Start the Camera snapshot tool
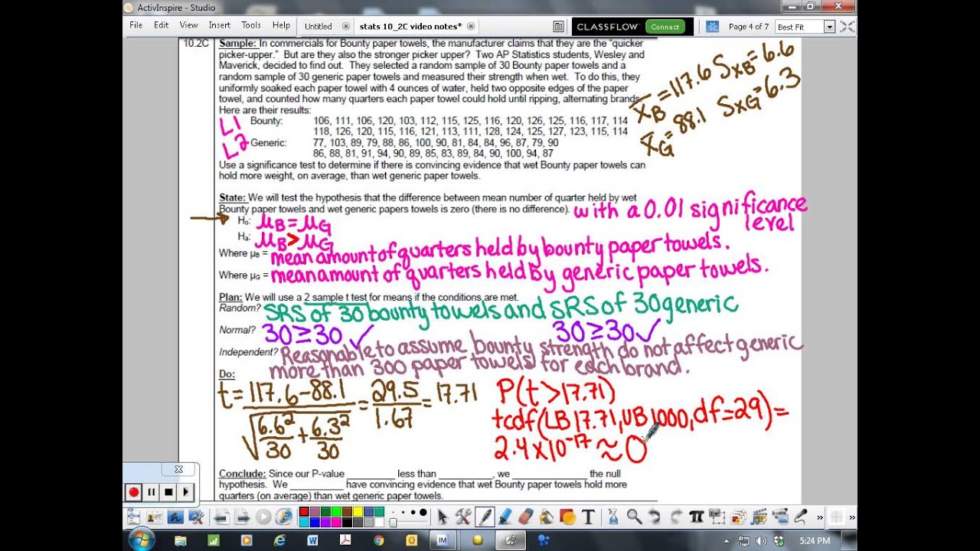This screenshot has height=551, width=980. coord(717,517)
